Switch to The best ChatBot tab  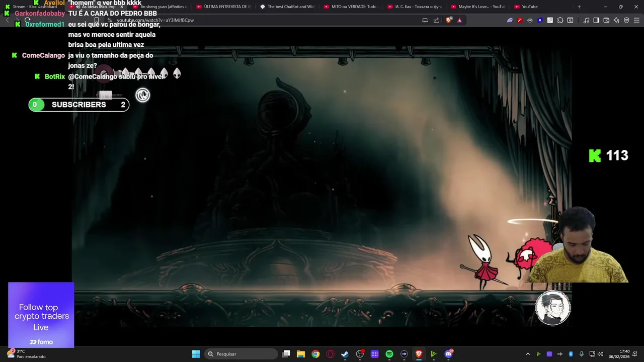(x=288, y=7)
